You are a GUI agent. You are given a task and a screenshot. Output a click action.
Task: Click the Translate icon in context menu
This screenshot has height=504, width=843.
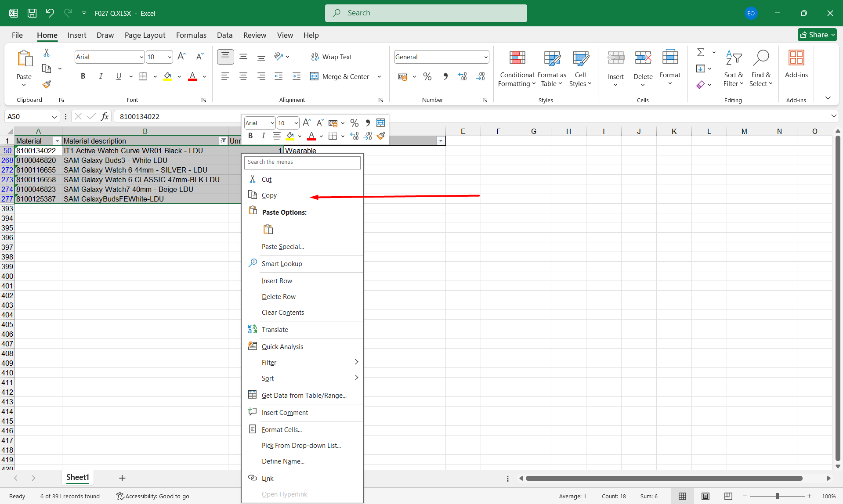click(253, 329)
